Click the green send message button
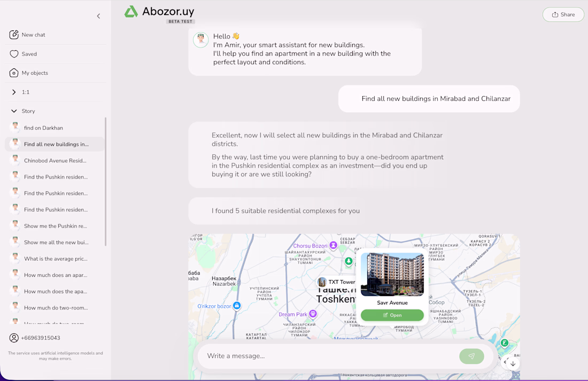 tap(471, 356)
